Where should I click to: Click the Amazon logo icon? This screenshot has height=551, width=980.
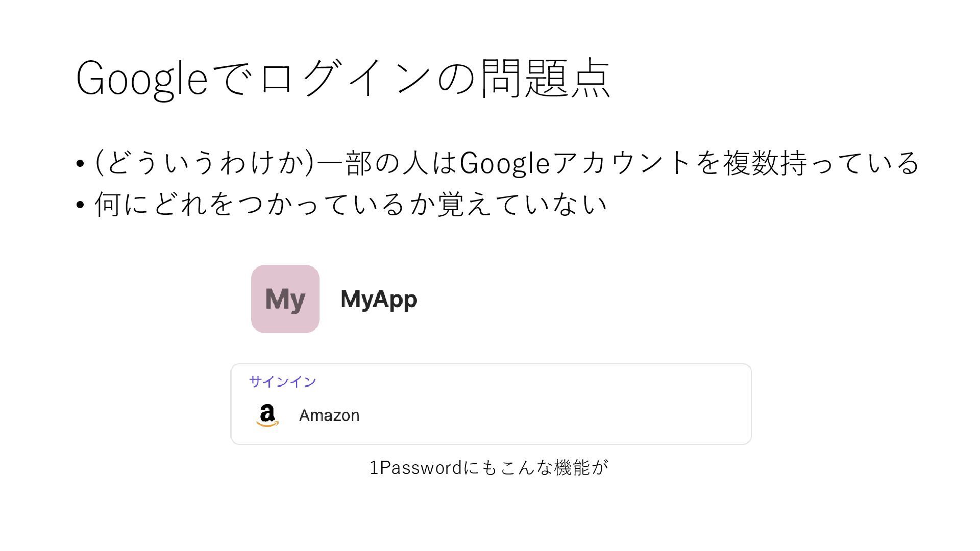click(x=267, y=415)
